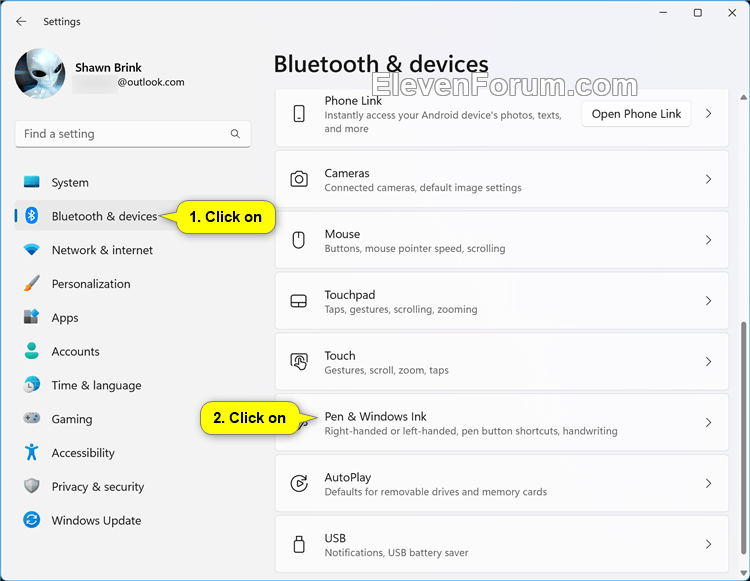750x581 pixels.
Task: Open the USB row chevron
Action: (708, 544)
